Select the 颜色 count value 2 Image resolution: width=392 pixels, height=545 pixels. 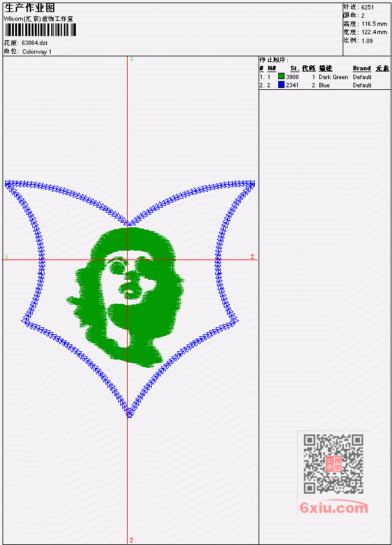(x=363, y=16)
